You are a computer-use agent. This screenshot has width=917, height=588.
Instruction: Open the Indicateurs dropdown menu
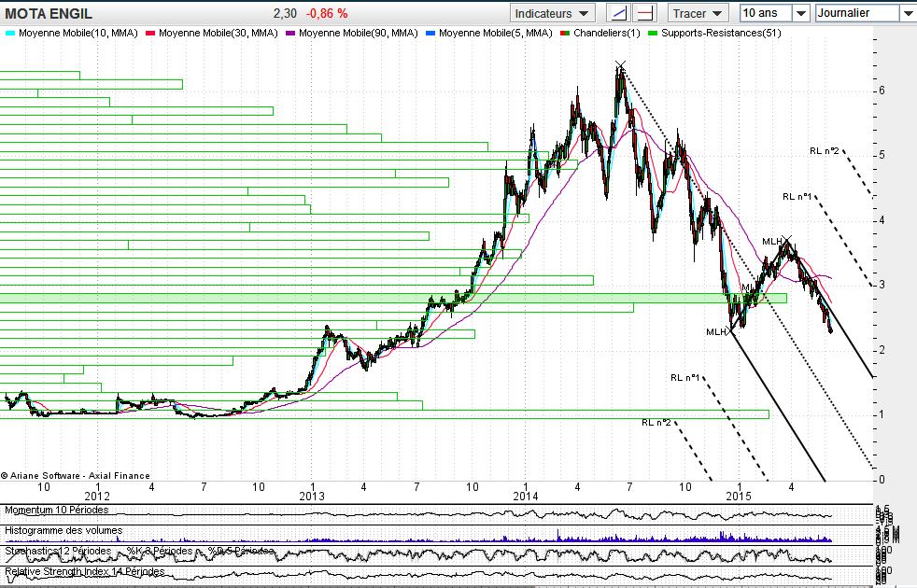[552, 13]
